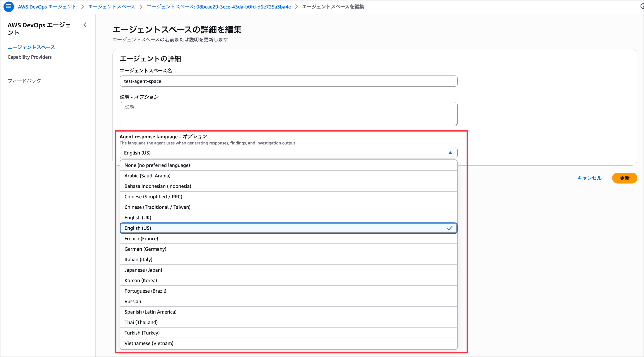The image size is (644, 357).
Task: Collapse the AWS DevOps エージェント sidebar panel
Action: (85, 25)
